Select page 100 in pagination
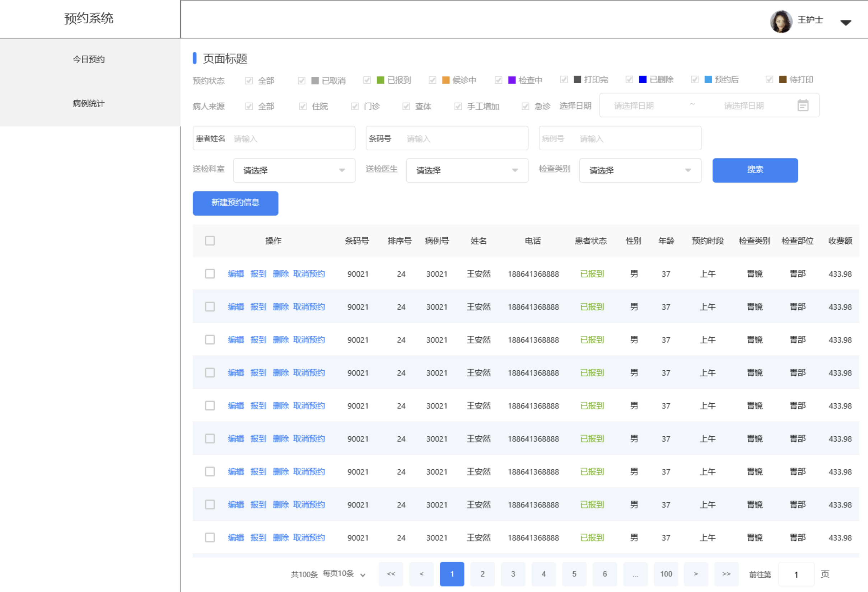 tap(666, 574)
